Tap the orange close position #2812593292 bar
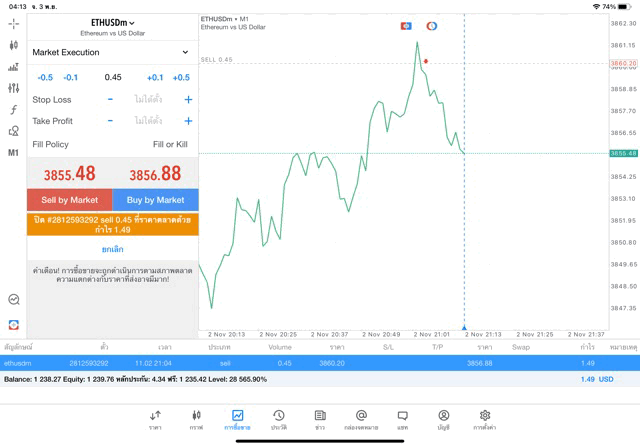This screenshot has width=640, height=447. tap(112, 224)
